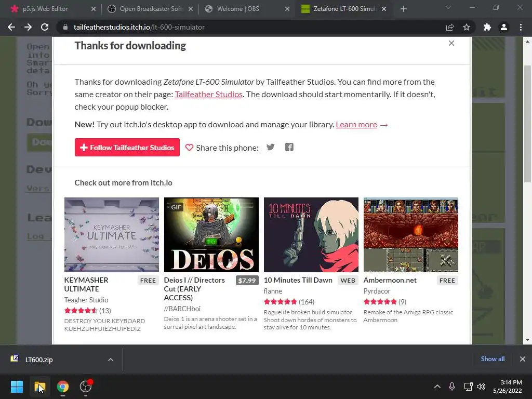Screen dimensions: 532x399
Task: Click the OBS Studio taskbar icon
Action: tap(86, 387)
